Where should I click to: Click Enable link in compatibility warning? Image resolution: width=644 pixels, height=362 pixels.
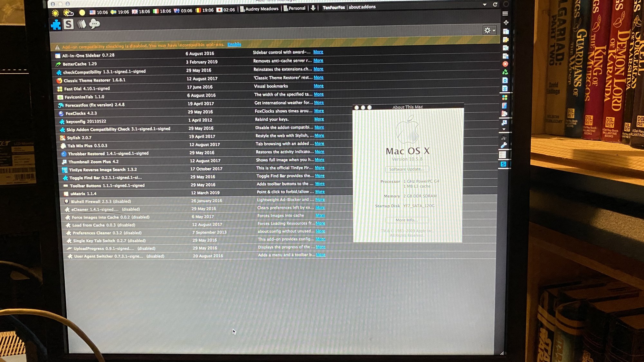[x=234, y=44]
